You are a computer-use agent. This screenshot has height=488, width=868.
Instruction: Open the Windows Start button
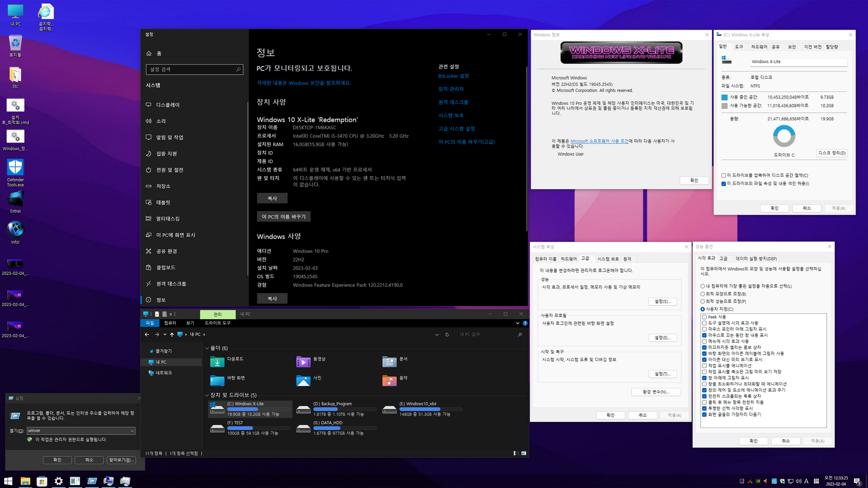click(x=8, y=481)
